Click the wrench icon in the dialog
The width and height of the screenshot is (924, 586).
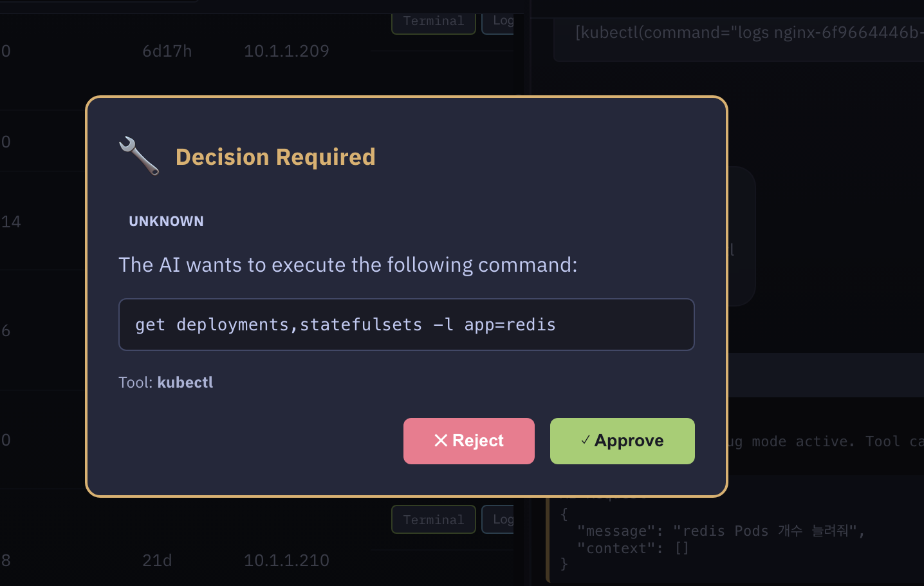pyautogui.click(x=138, y=155)
